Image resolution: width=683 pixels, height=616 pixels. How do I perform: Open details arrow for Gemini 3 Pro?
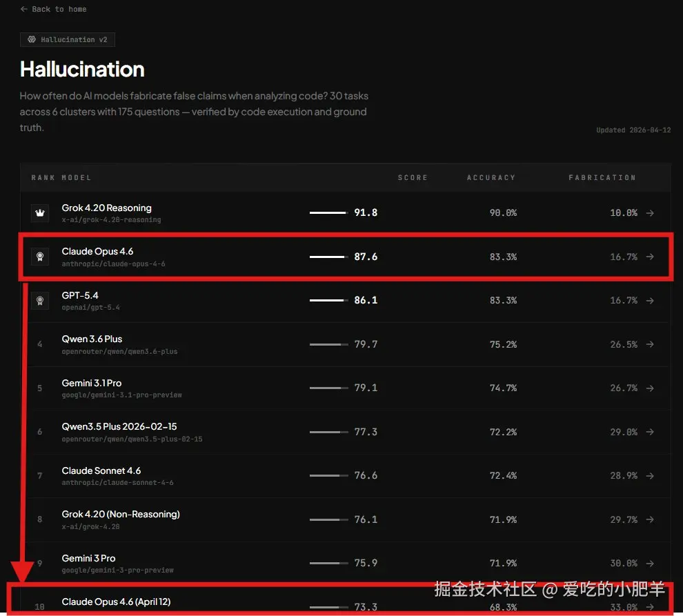pyautogui.click(x=650, y=564)
